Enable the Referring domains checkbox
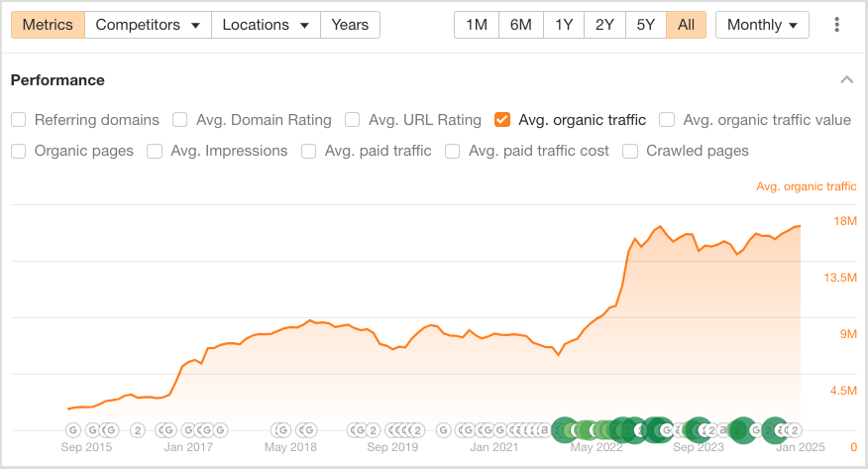Image resolution: width=868 pixels, height=469 pixels. tap(18, 120)
